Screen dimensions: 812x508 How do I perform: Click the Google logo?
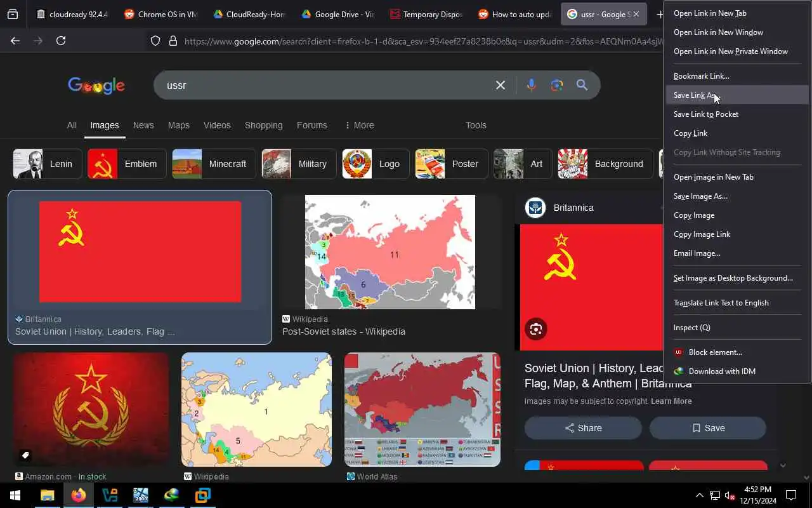[x=96, y=86]
